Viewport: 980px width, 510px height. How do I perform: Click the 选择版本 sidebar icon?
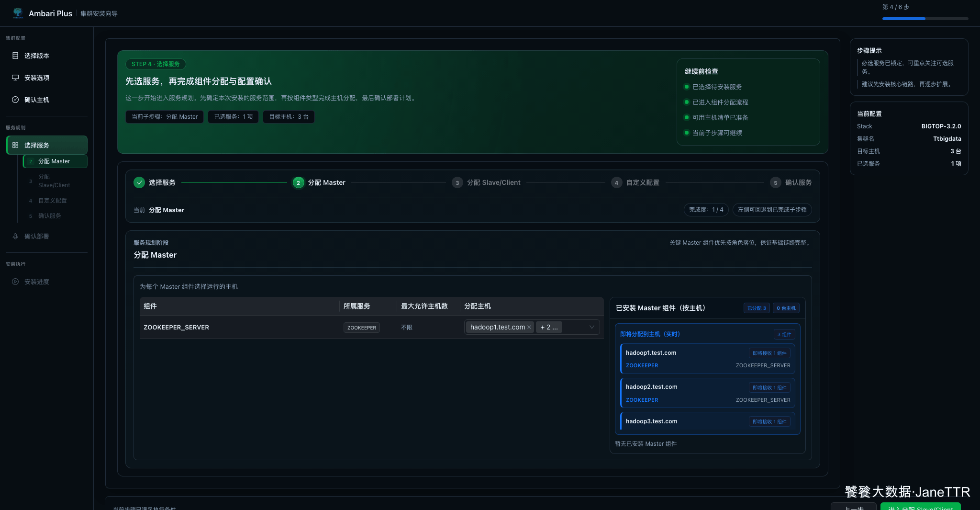coord(15,56)
